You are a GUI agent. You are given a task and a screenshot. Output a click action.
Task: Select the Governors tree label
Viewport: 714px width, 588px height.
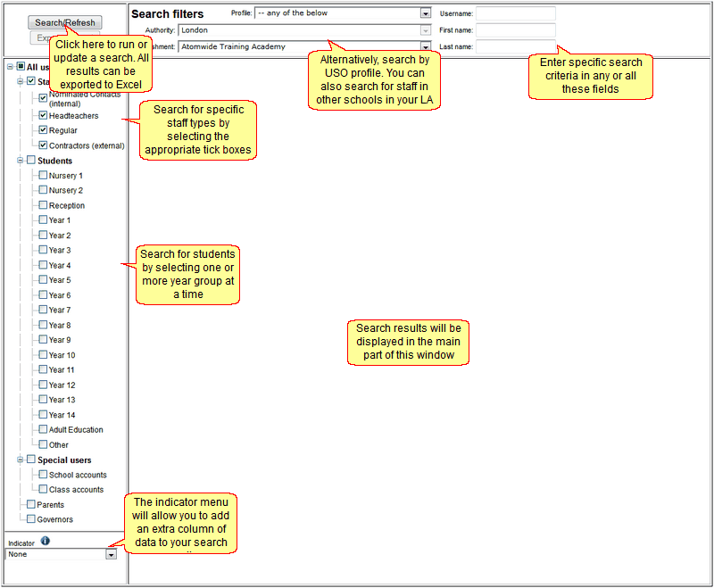[54, 519]
